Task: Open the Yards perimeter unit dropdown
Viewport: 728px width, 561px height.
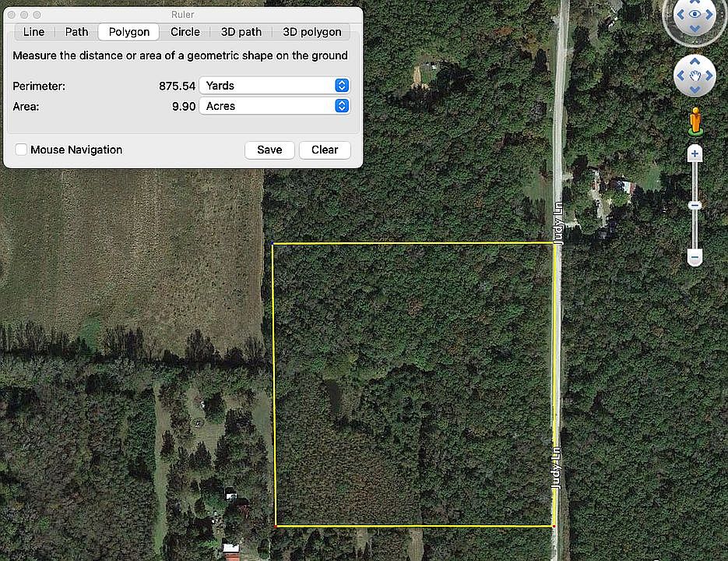Action: (274, 86)
